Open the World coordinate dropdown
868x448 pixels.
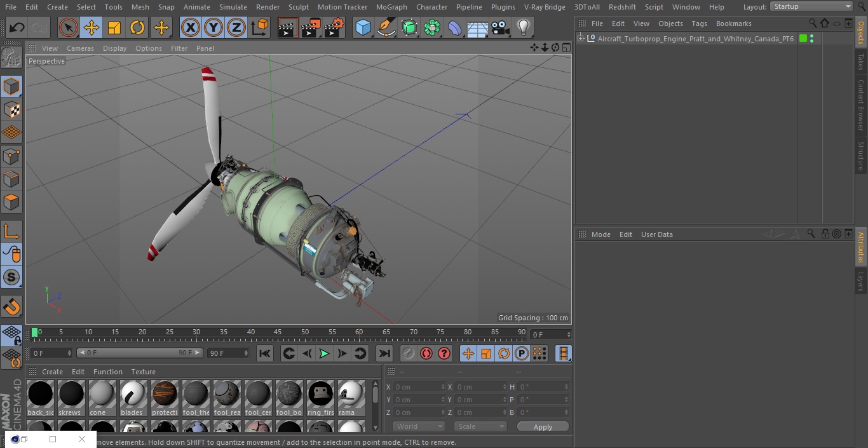pos(419,426)
